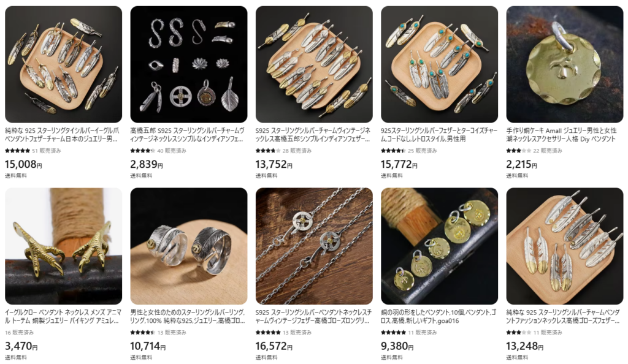Select the silver chain necklace product image
The image size is (628, 364).
[x=314, y=246]
